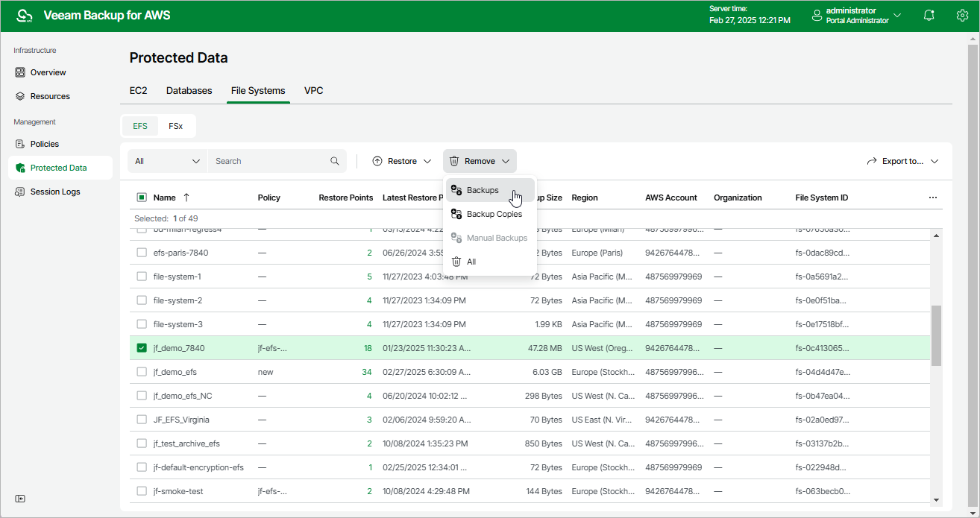Tick the checkbox for file-system-1

142,277
